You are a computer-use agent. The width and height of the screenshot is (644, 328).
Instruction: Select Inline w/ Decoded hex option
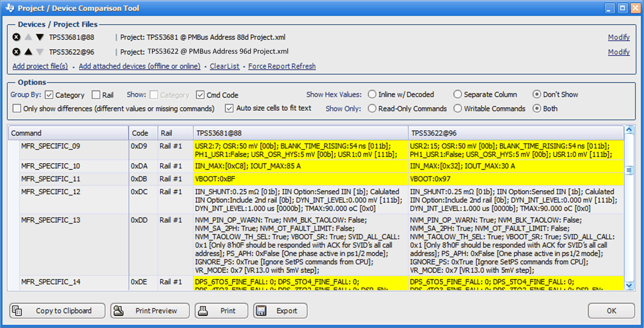(372, 95)
